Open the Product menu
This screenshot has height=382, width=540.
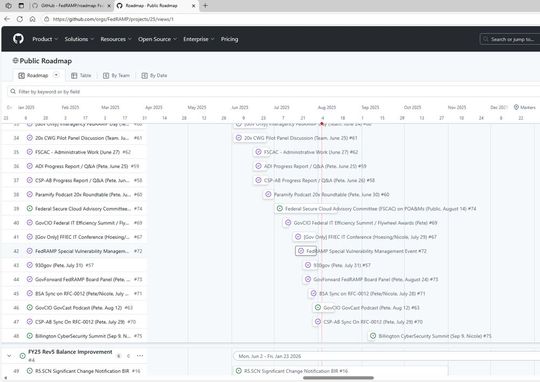(45, 39)
